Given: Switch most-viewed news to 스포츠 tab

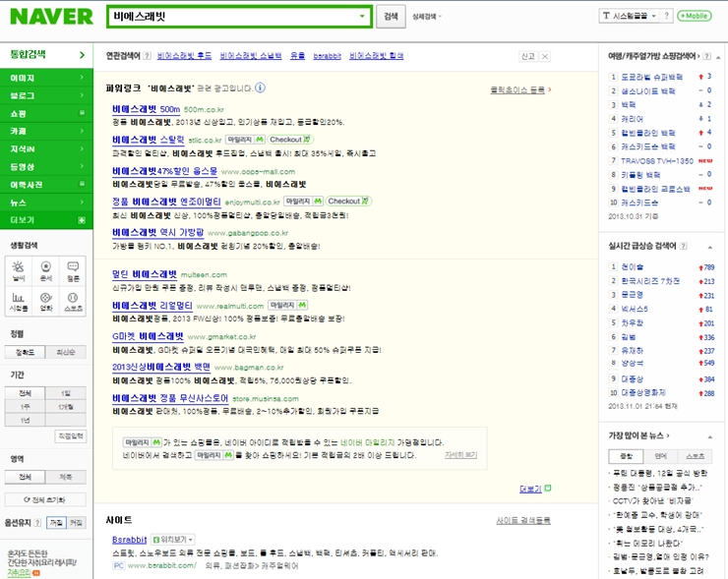Looking at the screenshot, I should (x=695, y=456).
